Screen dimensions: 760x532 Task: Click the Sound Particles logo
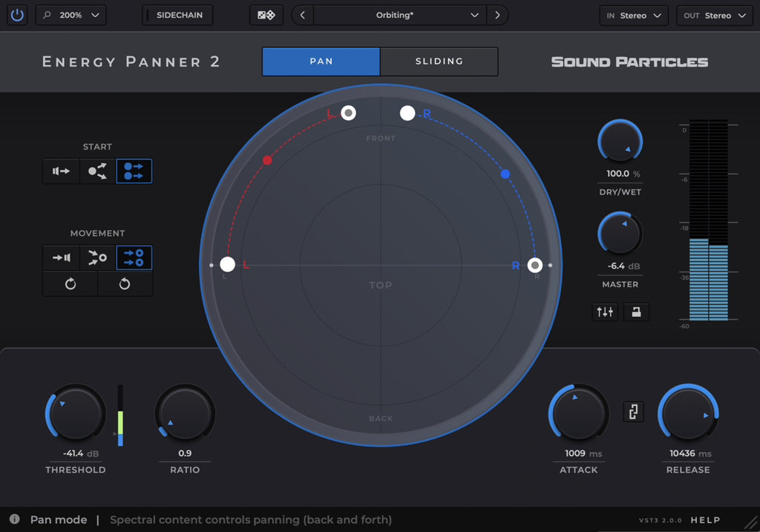629,62
